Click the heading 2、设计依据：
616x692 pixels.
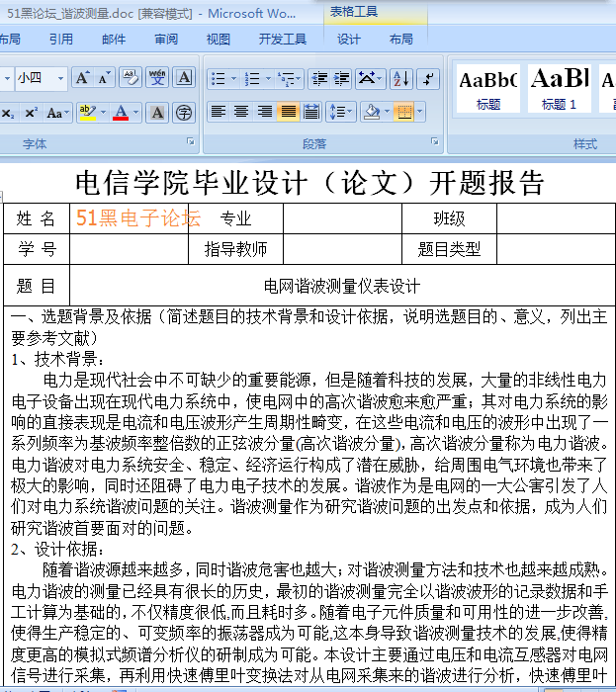(x=58, y=549)
